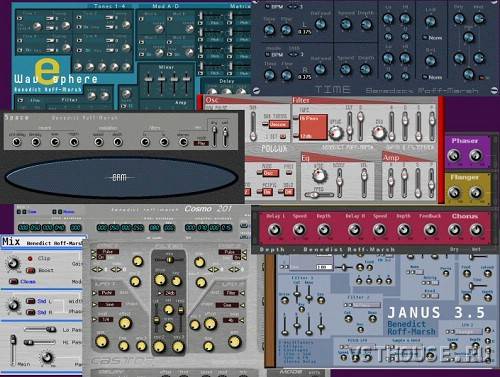Enable the Snd L switch in Mix
500x377 pixels.
[30, 301]
